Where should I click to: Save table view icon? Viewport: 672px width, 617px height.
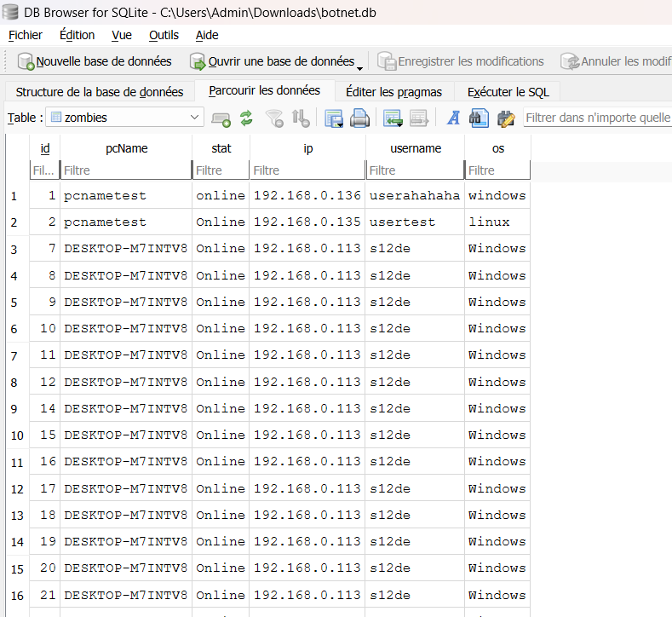333,118
